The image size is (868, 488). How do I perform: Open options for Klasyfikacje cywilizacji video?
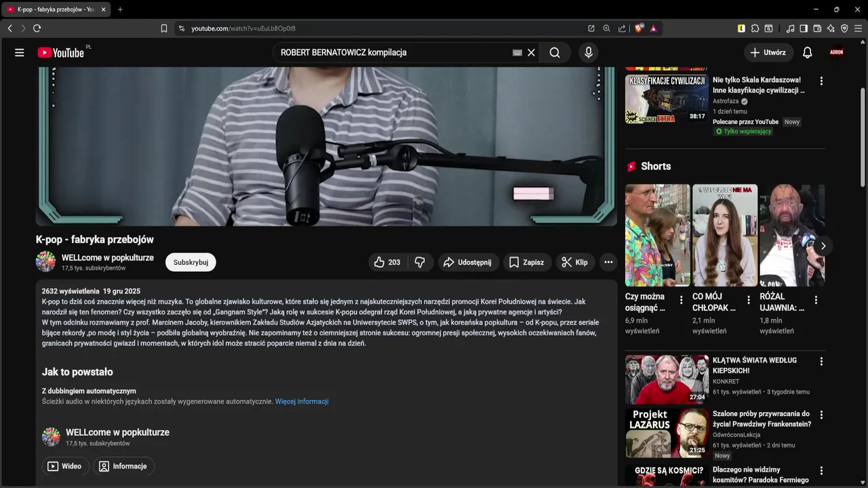(x=821, y=81)
